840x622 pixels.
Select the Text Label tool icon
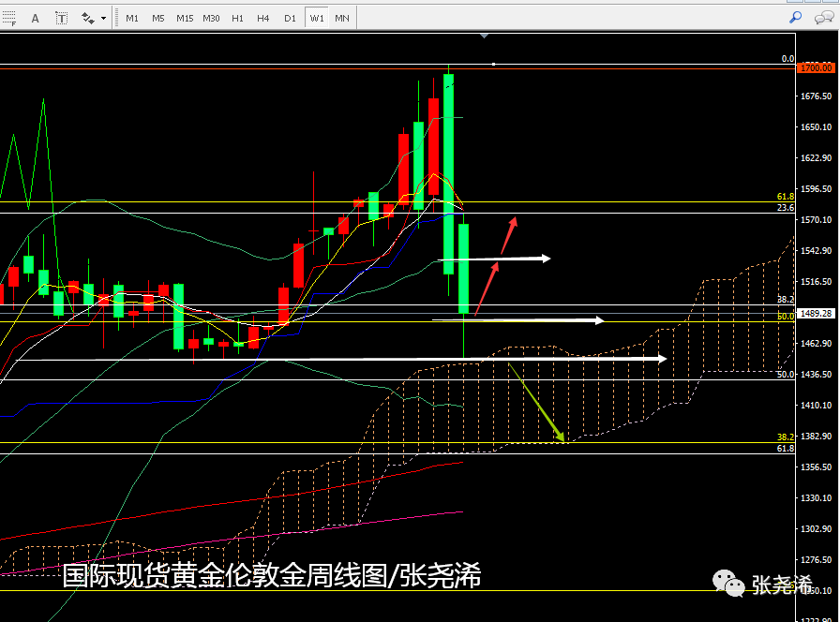click(x=61, y=18)
